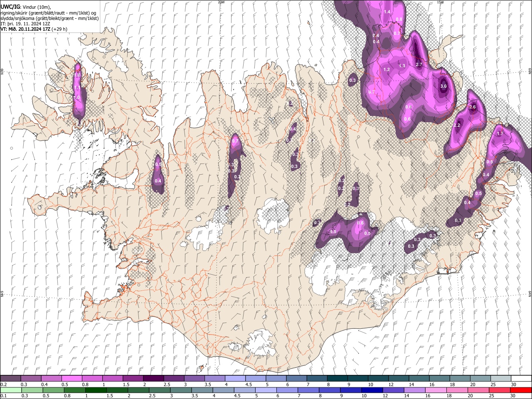Click the '0.1' label in the lower legend

3,396
